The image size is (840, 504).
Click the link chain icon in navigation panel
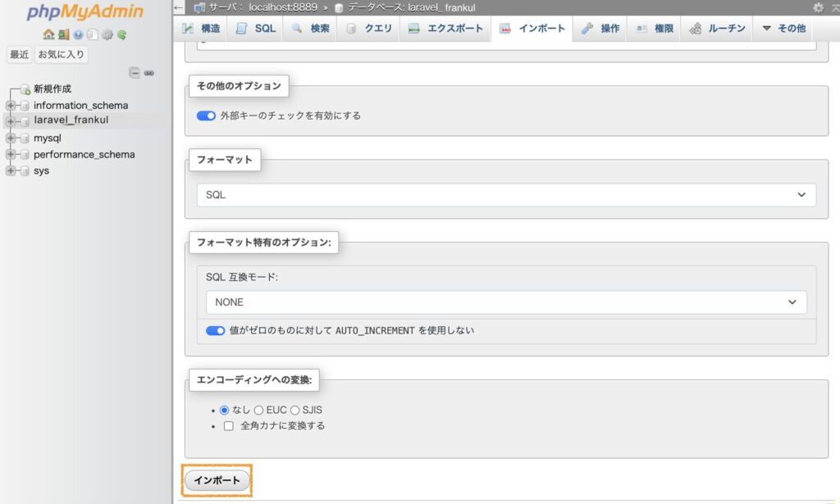(x=149, y=73)
